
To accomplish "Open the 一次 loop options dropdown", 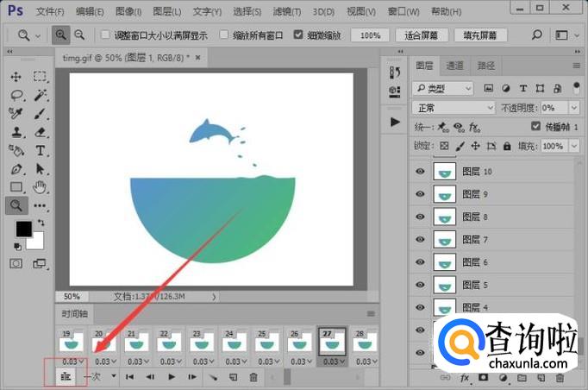I will tap(113, 376).
